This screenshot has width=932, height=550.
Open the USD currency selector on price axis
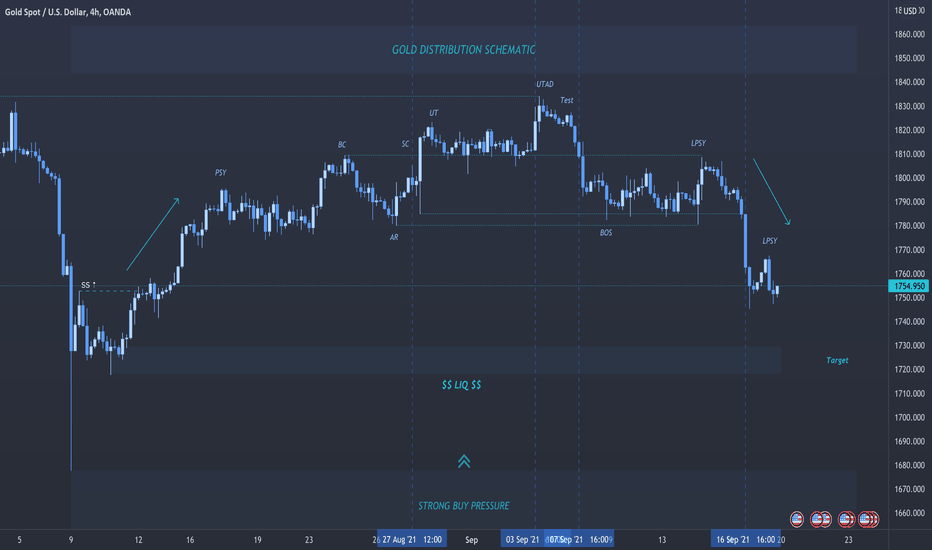coord(911,11)
